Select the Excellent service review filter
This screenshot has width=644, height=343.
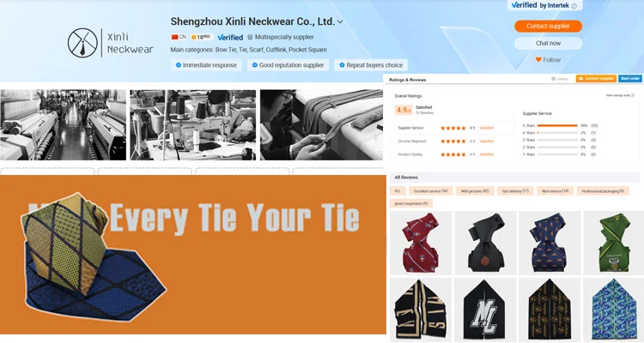(x=431, y=191)
